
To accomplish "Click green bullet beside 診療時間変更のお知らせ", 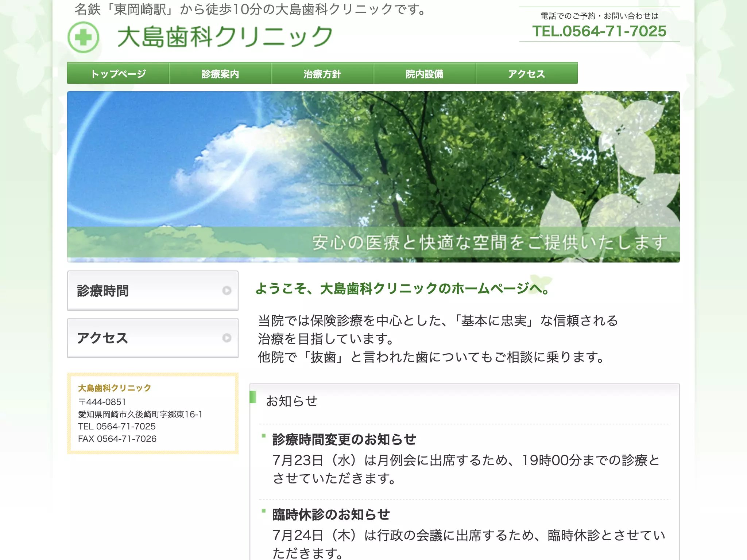I will (264, 436).
